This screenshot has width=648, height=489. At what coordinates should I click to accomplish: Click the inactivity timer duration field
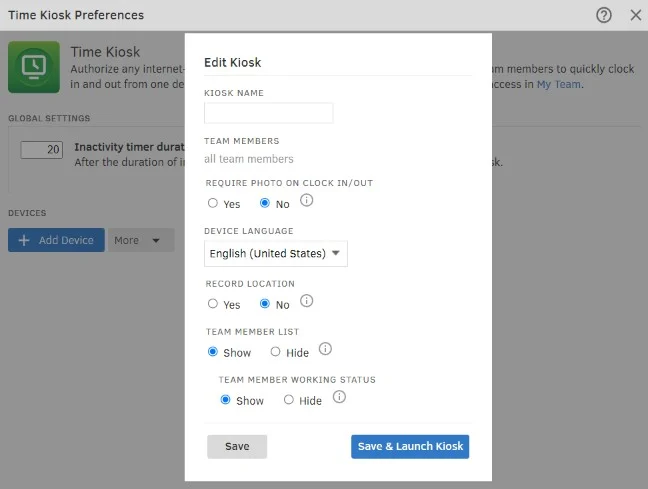[42, 150]
